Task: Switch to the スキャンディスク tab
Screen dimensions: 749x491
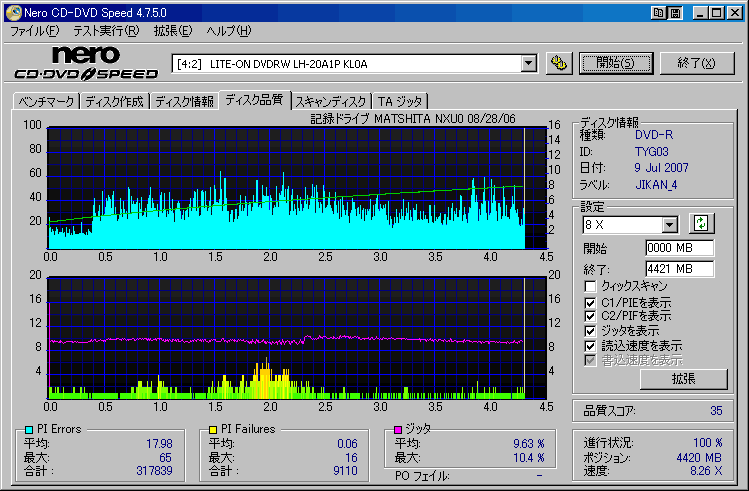Action: 331,101
